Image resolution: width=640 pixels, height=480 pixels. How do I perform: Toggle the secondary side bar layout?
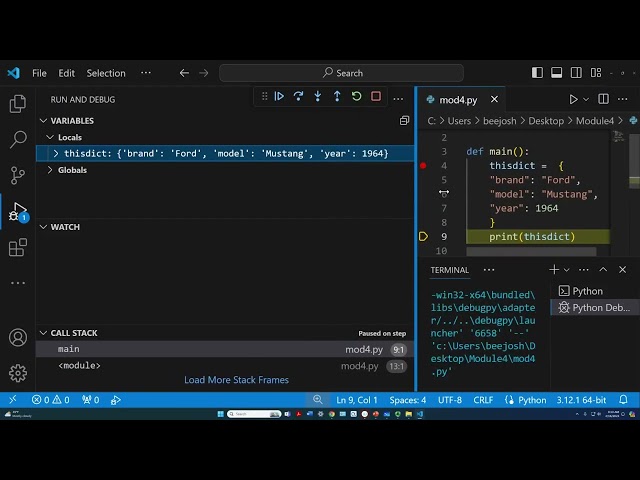point(576,73)
